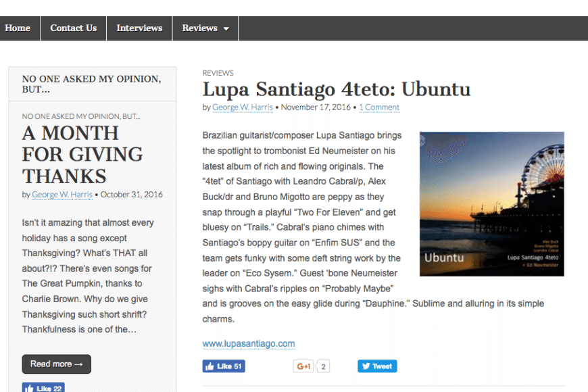Click the Twitter Tweet button
Image resolution: width=588 pixels, height=392 pixels.
[377, 366]
